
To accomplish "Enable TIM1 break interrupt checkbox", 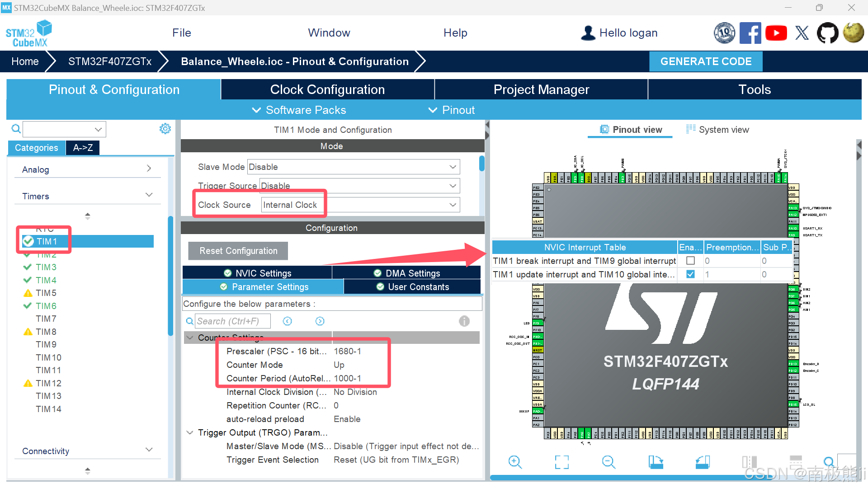I will pos(690,261).
